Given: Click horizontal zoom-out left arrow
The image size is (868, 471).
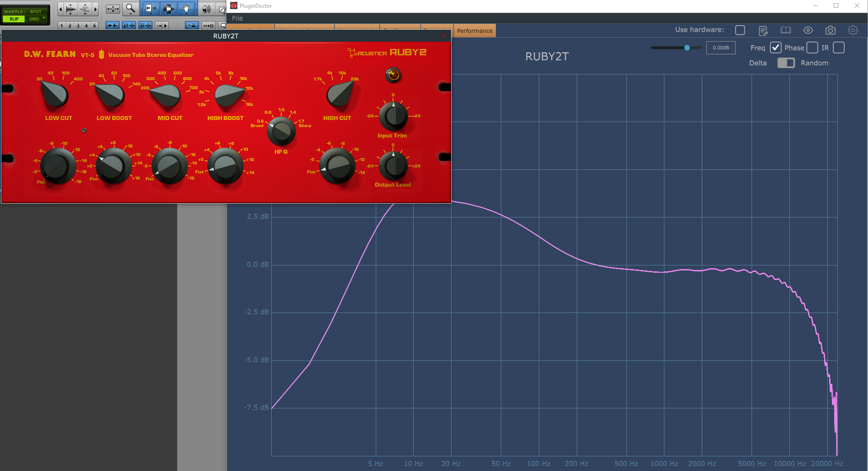Looking at the screenshot, I should [61, 9].
